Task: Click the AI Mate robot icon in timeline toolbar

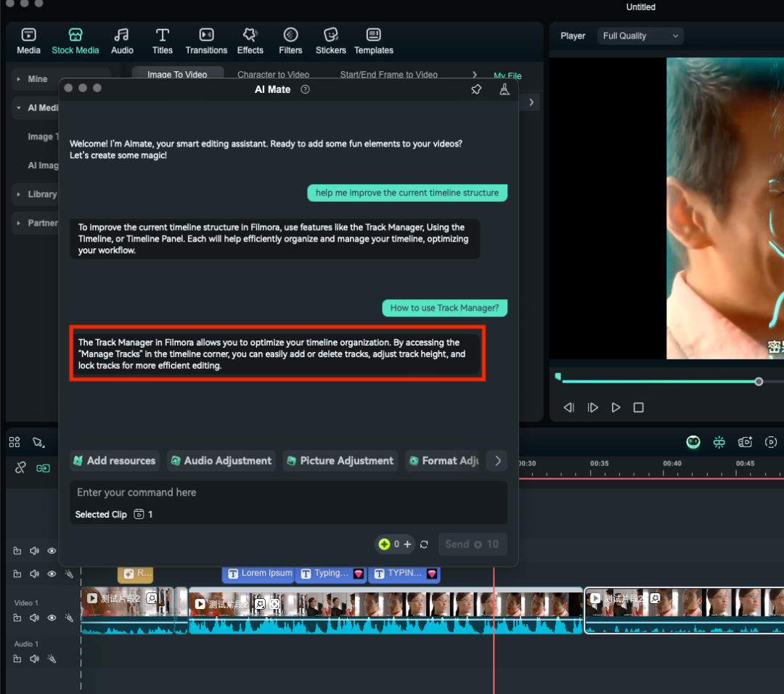Action: click(x=693, y=442)
